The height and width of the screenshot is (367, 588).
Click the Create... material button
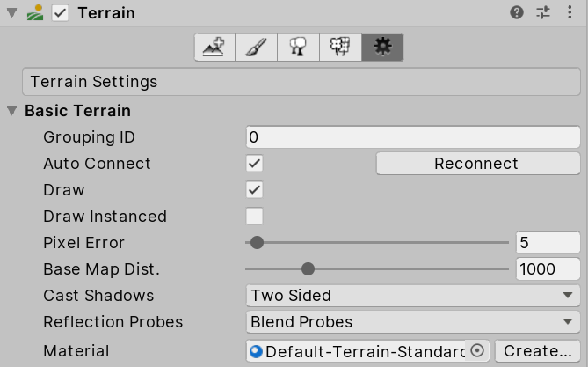pos(538,351)
